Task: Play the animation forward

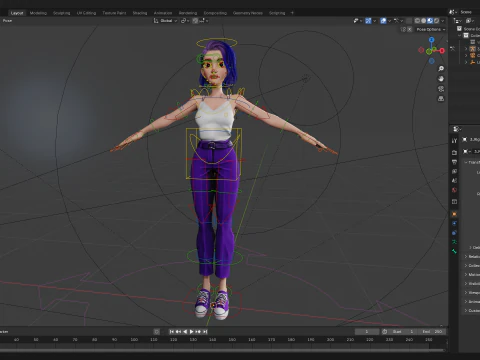Action: (192, 332)
